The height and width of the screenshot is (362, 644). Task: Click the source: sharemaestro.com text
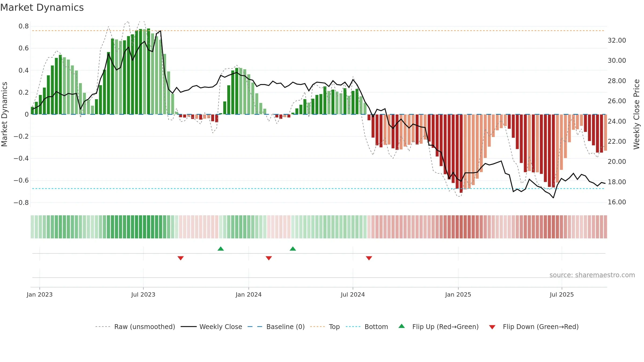point(592,275)
